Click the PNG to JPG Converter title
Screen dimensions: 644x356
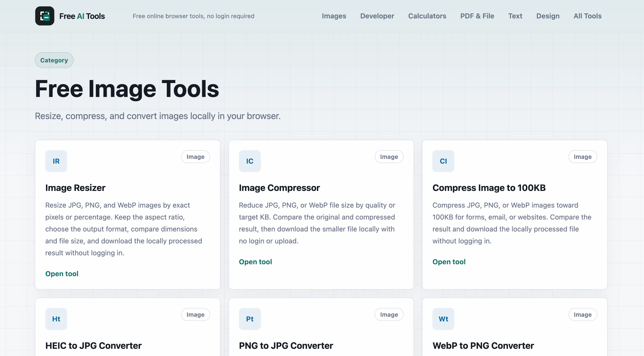pyautogui.click(x=286, y=346)
